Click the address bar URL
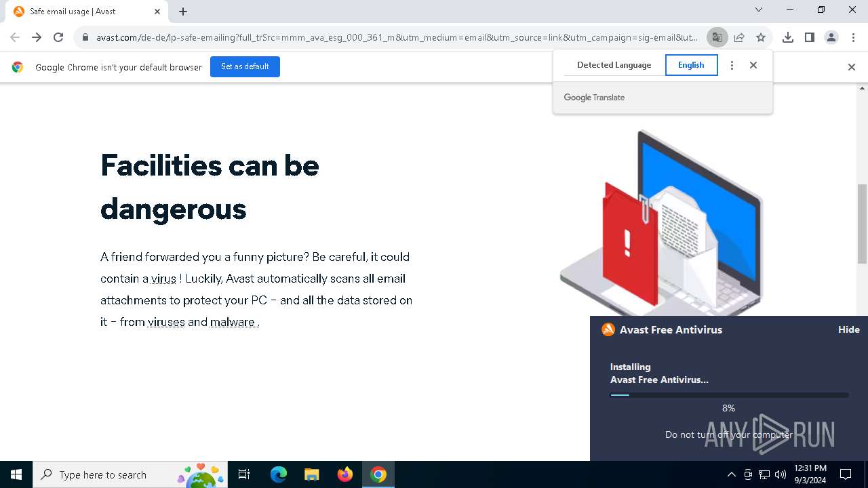The image size is (868, 488). pos(397,37)
